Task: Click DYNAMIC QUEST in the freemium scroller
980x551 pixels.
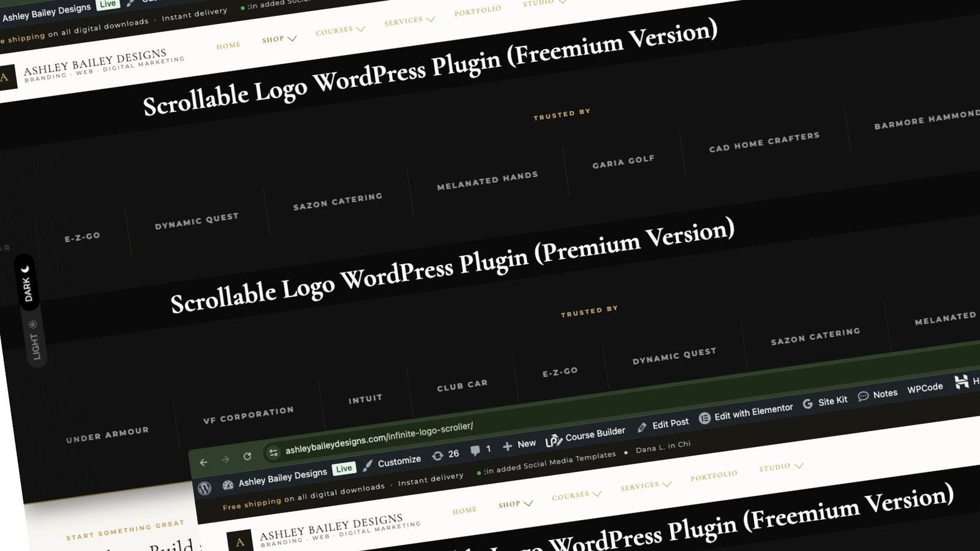Action: pos(196,221)
